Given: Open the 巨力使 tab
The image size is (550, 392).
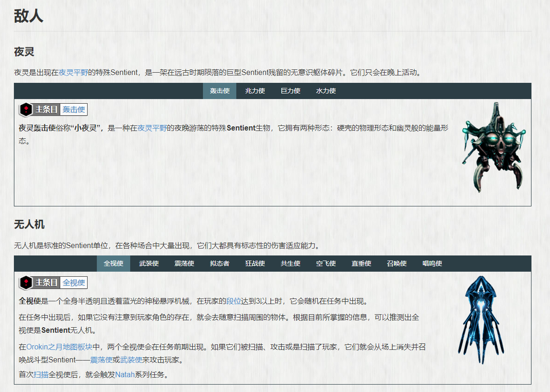Looking at the screenshot, I should [x=291, y=91].
